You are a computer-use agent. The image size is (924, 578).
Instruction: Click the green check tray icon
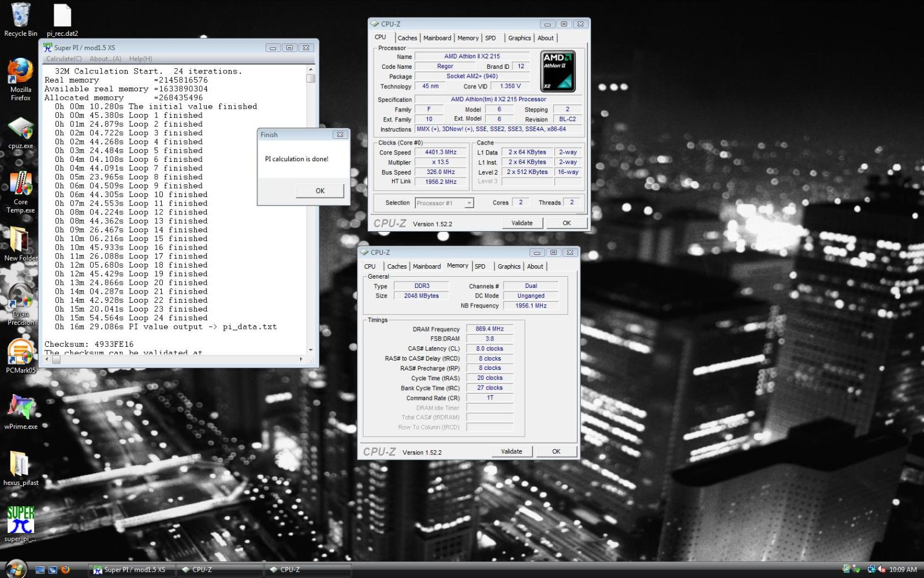857,569
